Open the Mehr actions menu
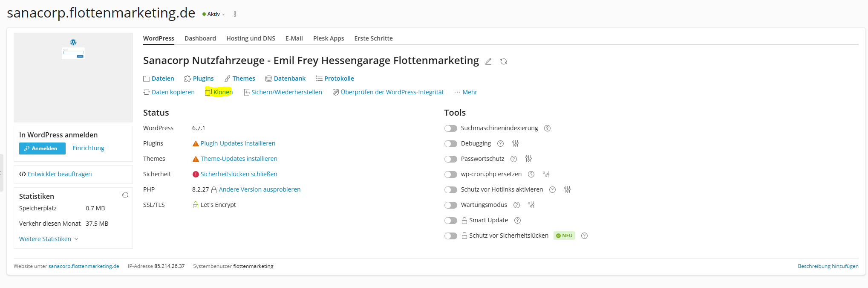Screen dimensions: 868x288 pyautogui.click(x=466, y=92)
